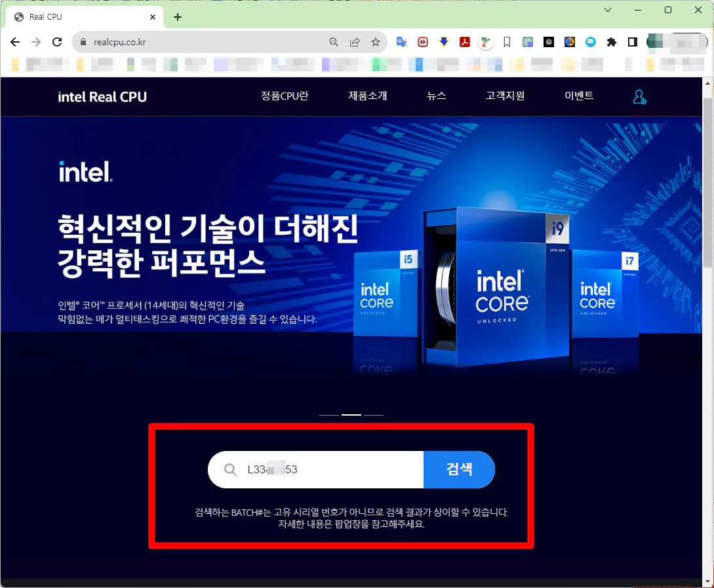This screenshot has height=588, width=714.
Task: Open the black square extension icon
Action: click(549, 43)
